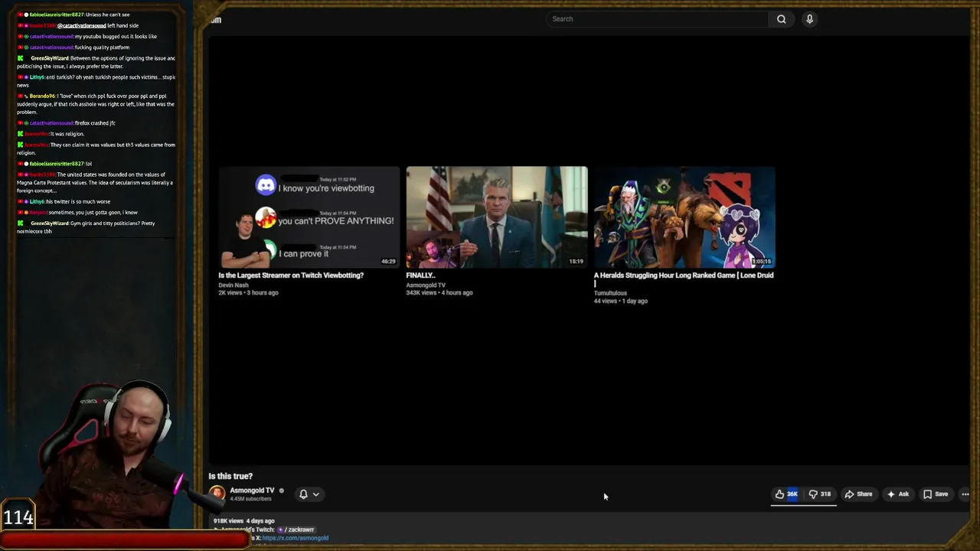The width and height of the screenshot is (980, 551).
Task: Open the Share dialog
Action: tap(858, 494)
